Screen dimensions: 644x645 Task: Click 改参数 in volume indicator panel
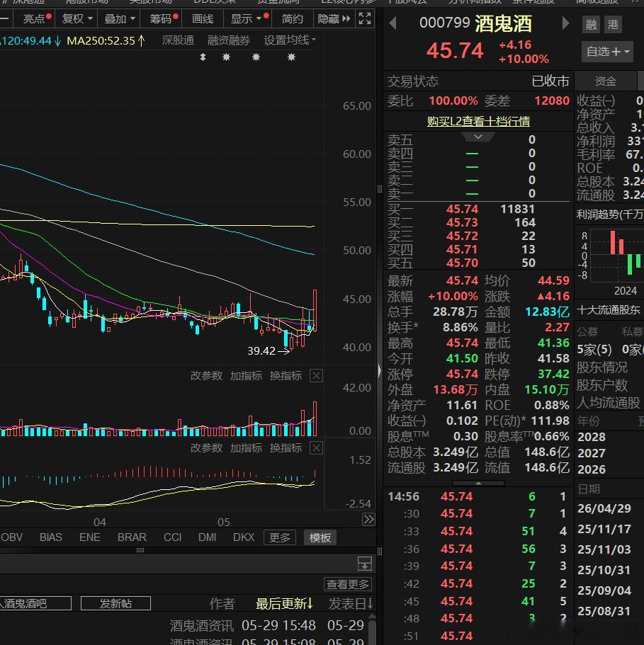click(206, 375)
